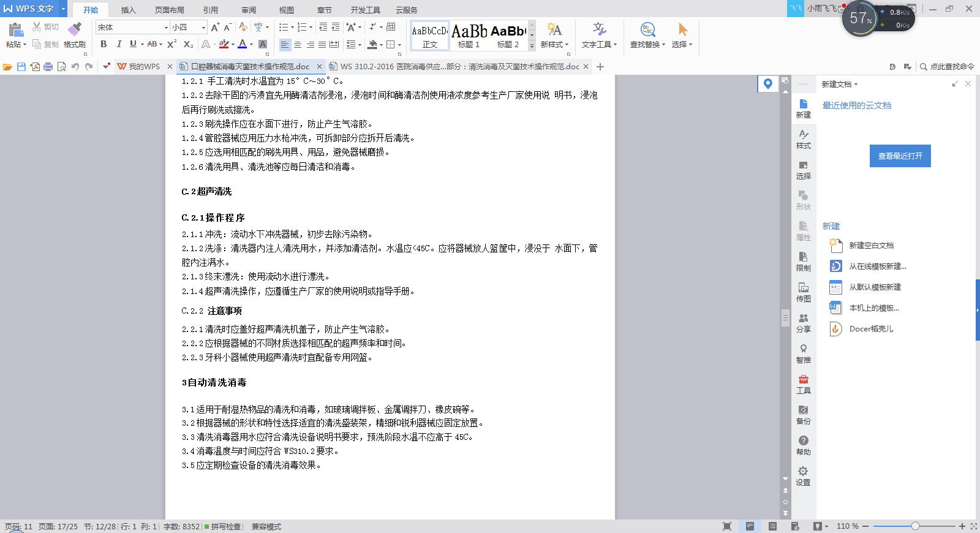Center align the paragraph
The width and height of the screenshot is (980, 533).
[298, 44]
